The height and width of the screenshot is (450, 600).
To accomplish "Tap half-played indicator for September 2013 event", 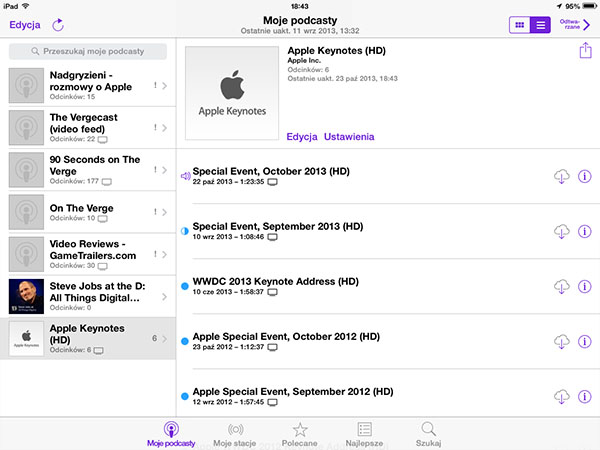I will [x=184, y=231].
